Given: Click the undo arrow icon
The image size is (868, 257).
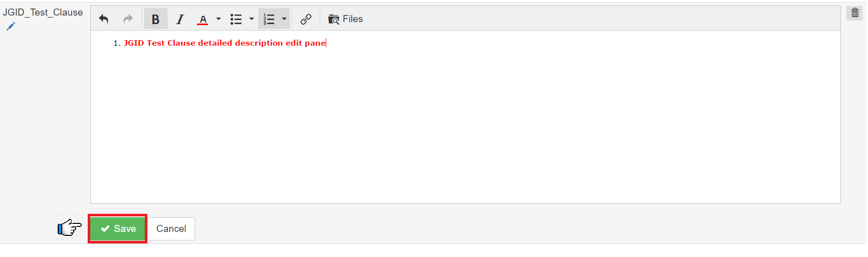Looking at the screenshot, I should 104,19.
